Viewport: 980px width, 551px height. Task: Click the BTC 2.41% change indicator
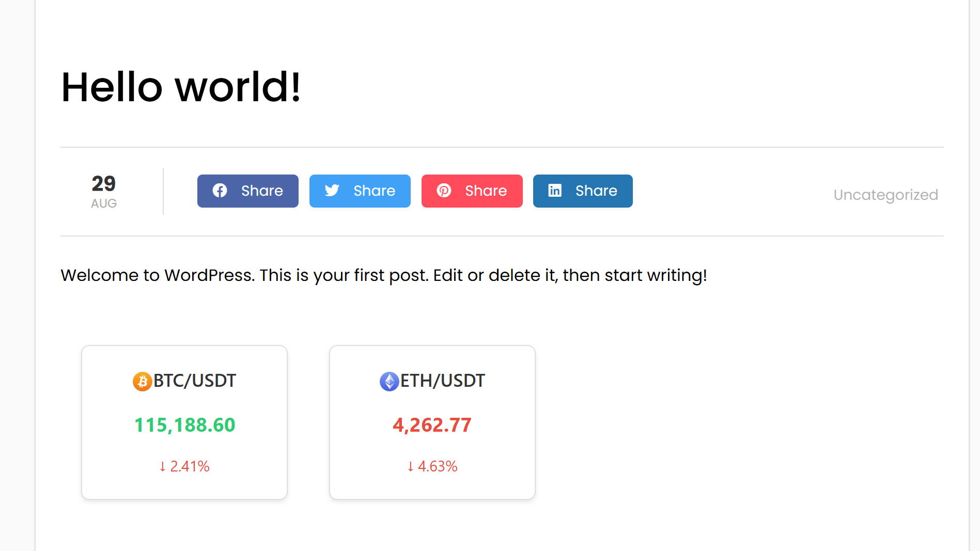pyautogui.click(x=184, y=466)
